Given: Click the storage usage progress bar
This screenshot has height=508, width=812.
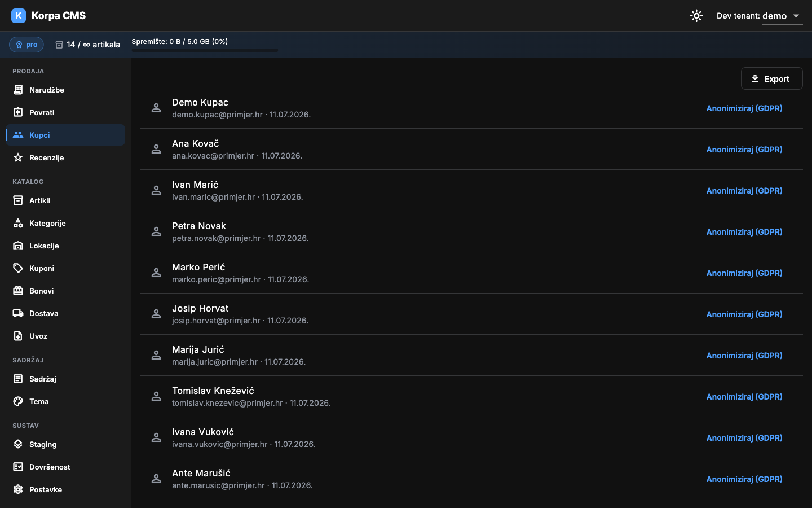Looking at the screenshot, I should click(205, 50).
